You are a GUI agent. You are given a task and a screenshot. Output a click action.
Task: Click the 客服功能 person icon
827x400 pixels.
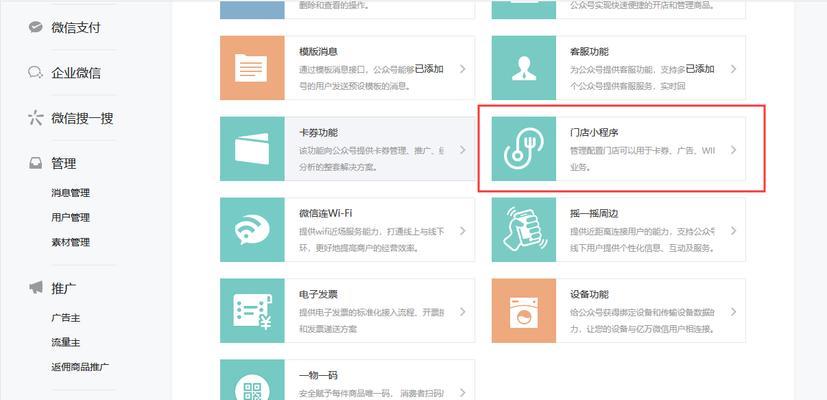pyautogui.click(x=524, y=68)
